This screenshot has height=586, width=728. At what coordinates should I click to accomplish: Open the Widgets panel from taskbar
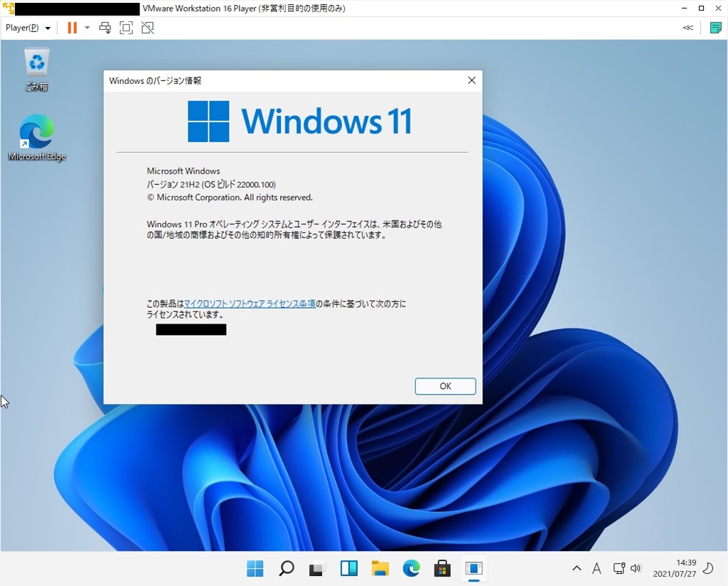click(x=348, y=568)
